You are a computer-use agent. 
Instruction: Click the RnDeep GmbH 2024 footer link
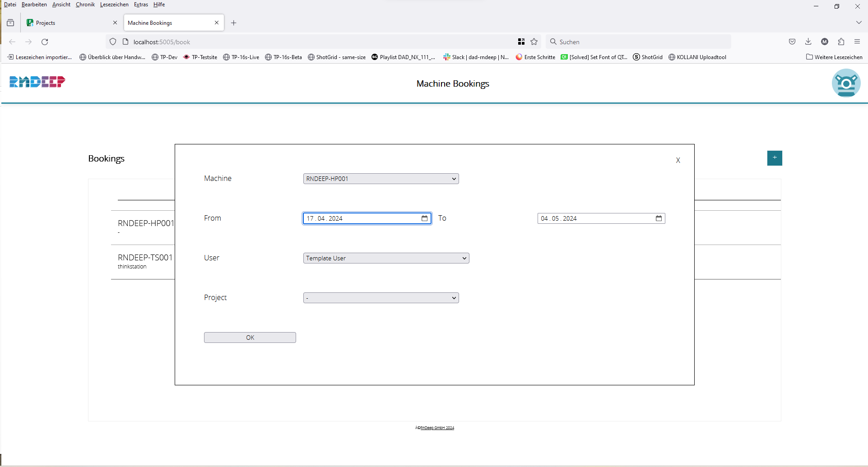coord(437,428)
